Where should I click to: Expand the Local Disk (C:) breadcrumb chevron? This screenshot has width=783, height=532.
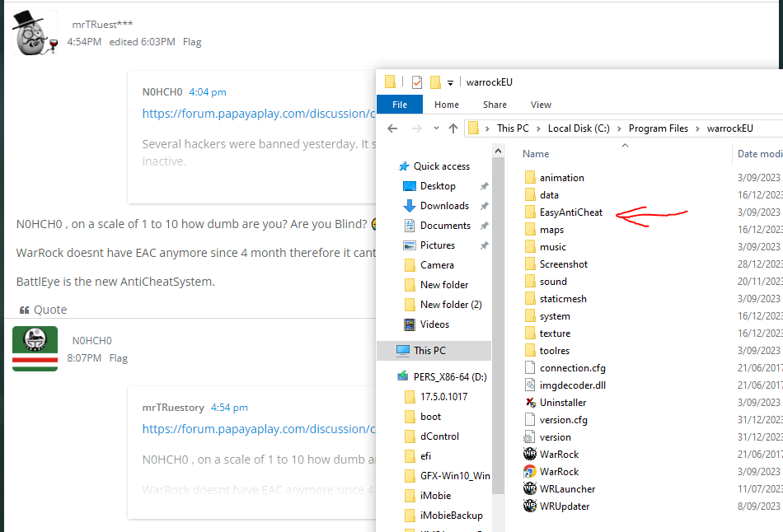click(x=619, y=128)
